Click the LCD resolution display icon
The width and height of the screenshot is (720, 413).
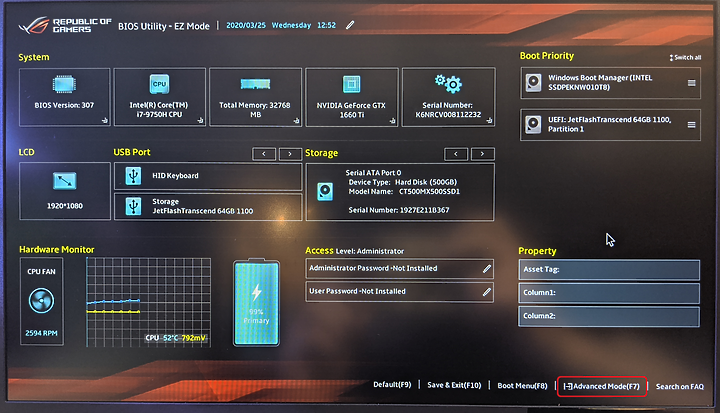tap(65, 181)
